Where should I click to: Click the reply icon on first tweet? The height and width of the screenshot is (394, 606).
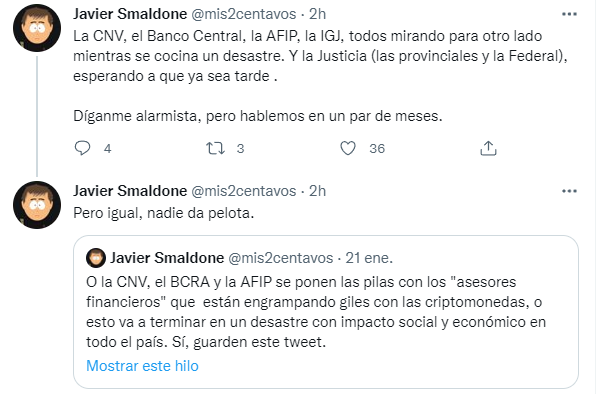pos(82,148)
